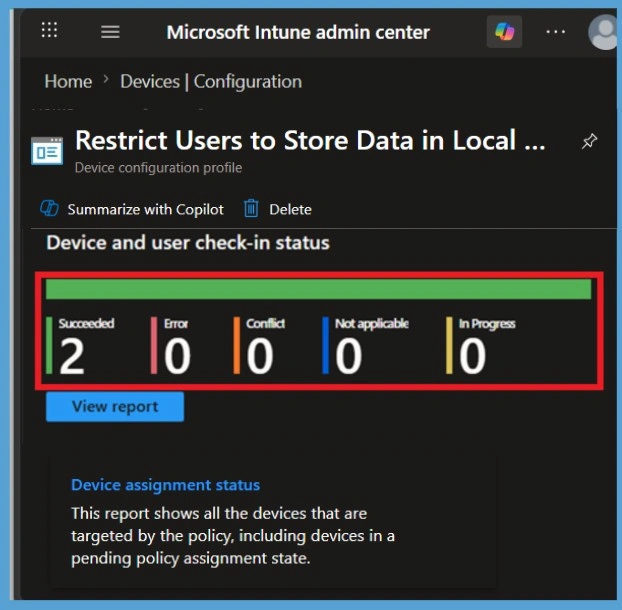Go to Home breadcrumb
This screenshot has width=622, height=610.
68,82
